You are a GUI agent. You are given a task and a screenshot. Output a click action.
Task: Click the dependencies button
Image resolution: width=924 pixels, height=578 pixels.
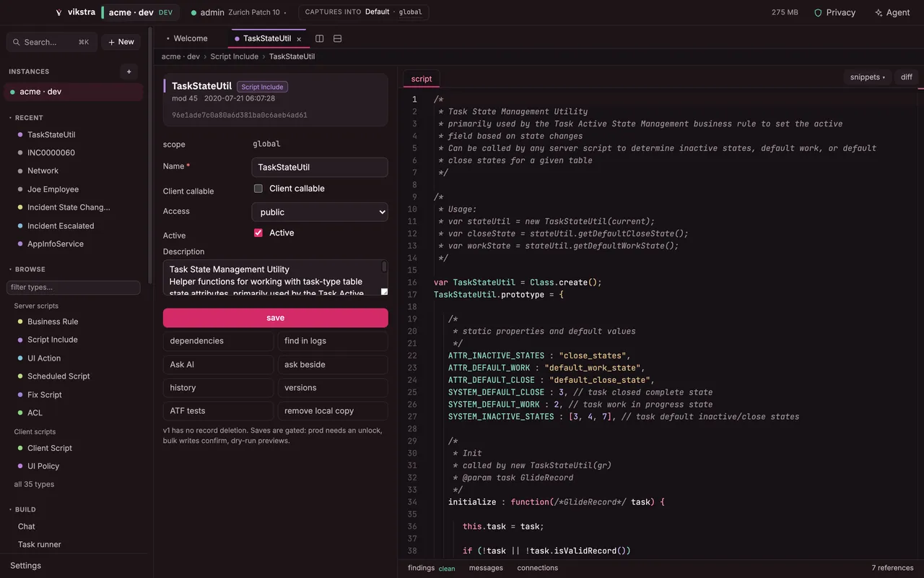pos(218,341)
